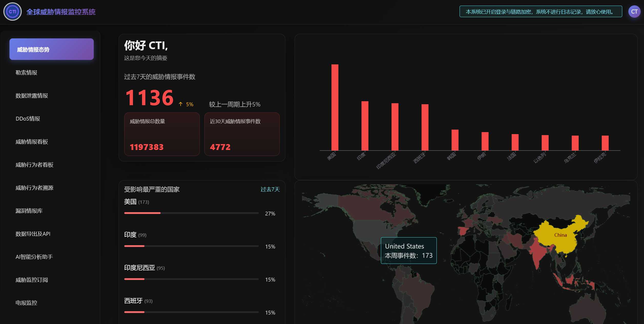Image resolution: width=644 pixels, height=324 pixels.
Task: Click the 美国 bar in chart
Action: point(335,107)
